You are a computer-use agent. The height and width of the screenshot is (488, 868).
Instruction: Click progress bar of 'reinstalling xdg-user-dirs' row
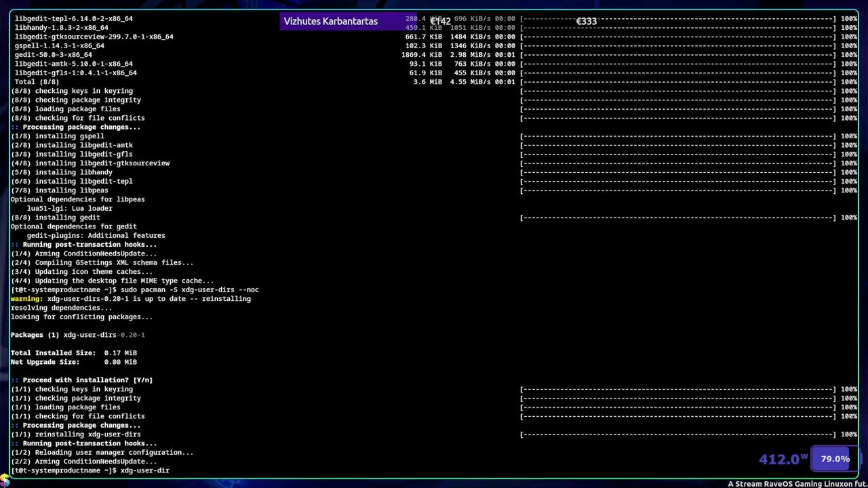point(678,434)
